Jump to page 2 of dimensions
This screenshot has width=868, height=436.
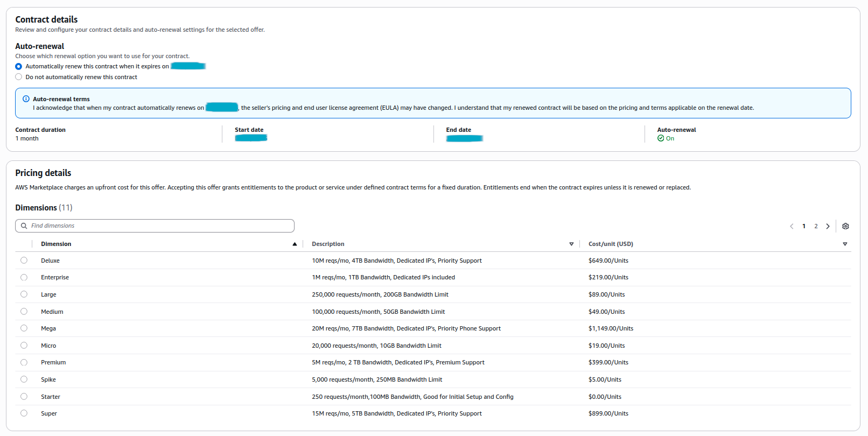[x=816, y=226]
